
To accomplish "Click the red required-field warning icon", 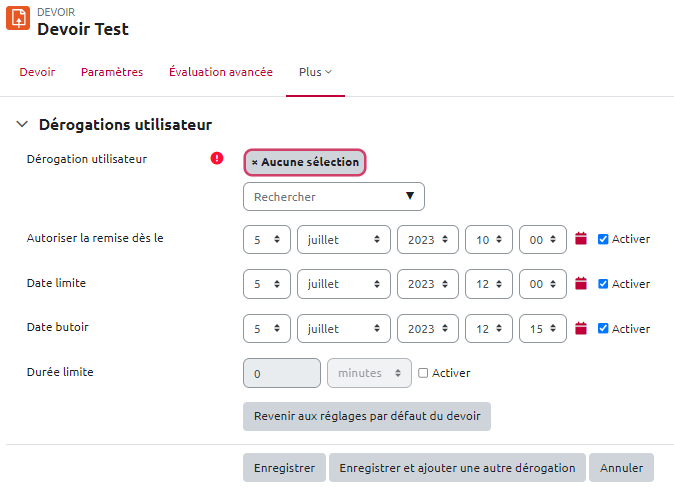I will point(217,158).
